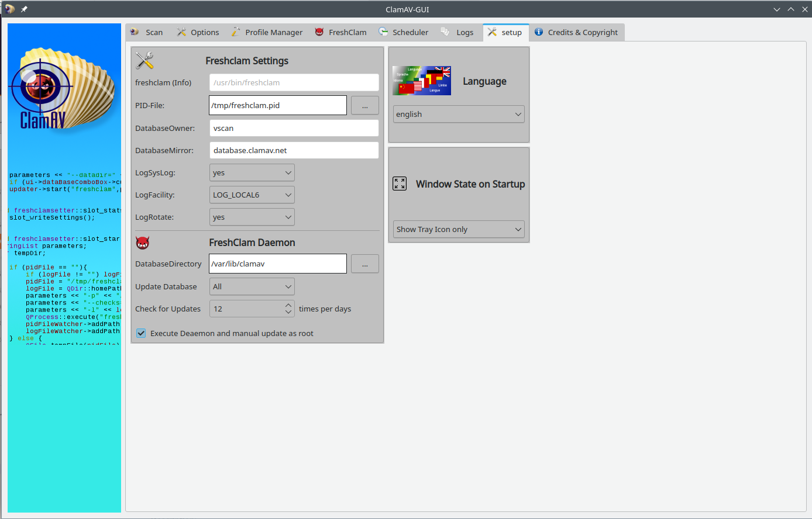The height and width of the screenshot is (519, 812).
Task: Click the browse button next to DatabaseDirectory
Action: coord(364,264)
